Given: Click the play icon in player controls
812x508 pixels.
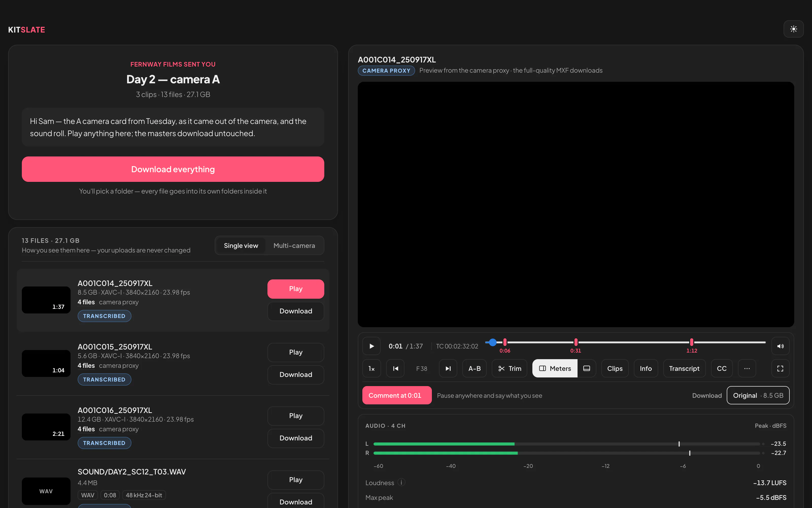Looking at the screenshot, I should point(371,346).
